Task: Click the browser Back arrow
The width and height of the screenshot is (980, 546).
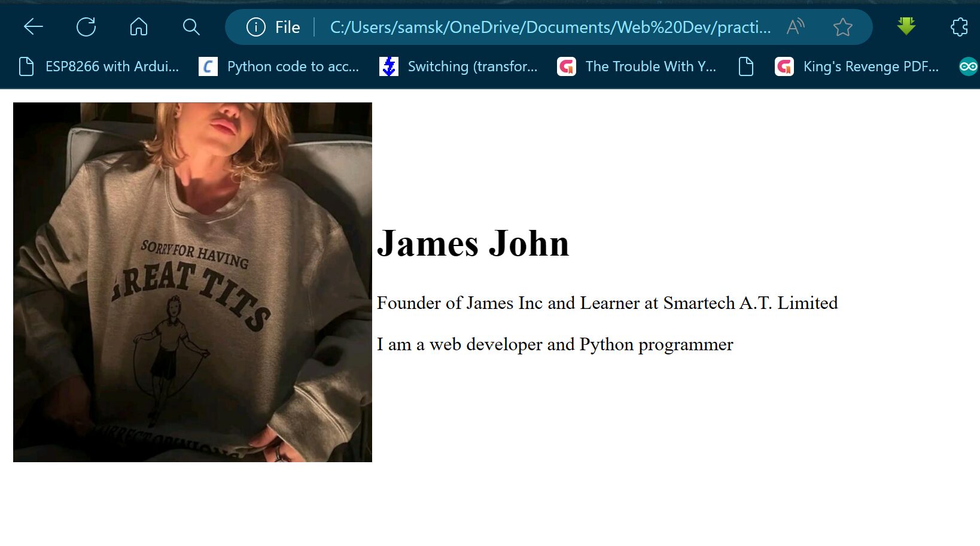Action: click(33, 26)
